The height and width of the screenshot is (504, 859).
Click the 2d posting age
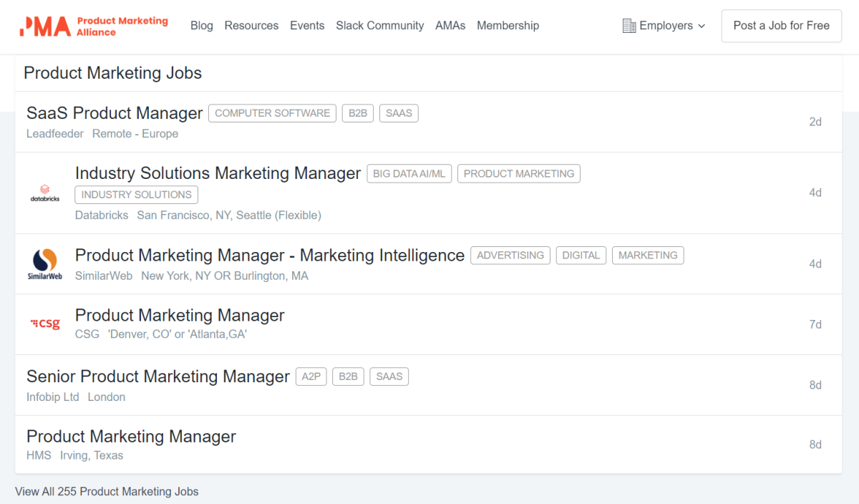pyautogui.click(x=815, y=122)
